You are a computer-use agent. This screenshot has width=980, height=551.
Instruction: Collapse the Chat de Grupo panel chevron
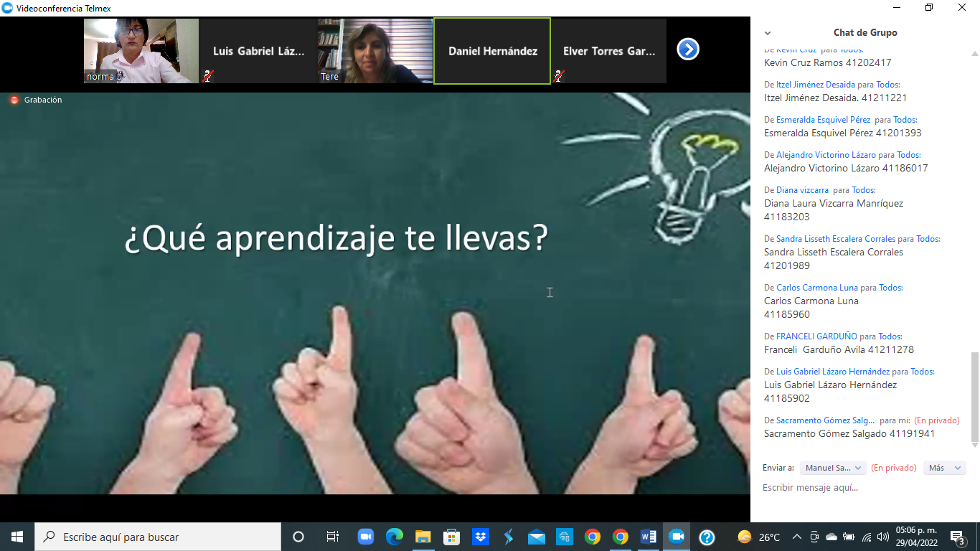[768, 33]
